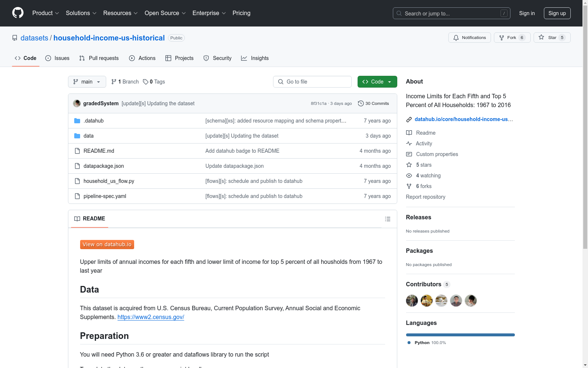
Task: Click the Sign in link
Action: [527, 13]
